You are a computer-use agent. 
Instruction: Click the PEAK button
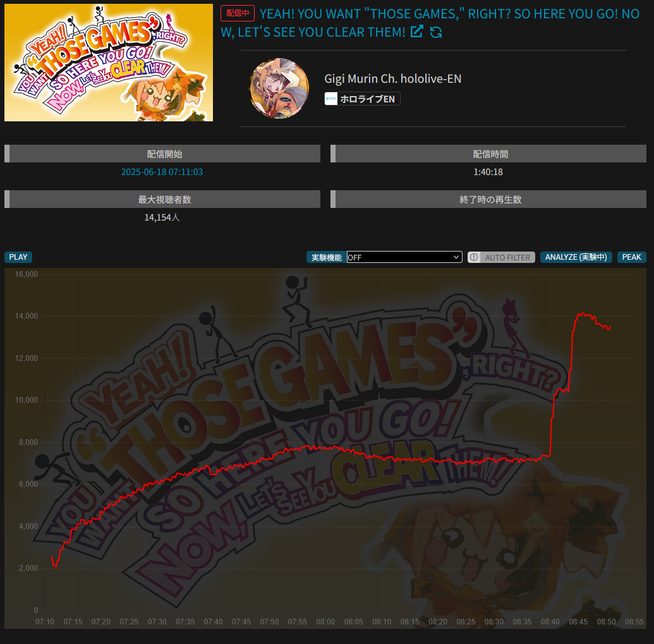[631, 257]
